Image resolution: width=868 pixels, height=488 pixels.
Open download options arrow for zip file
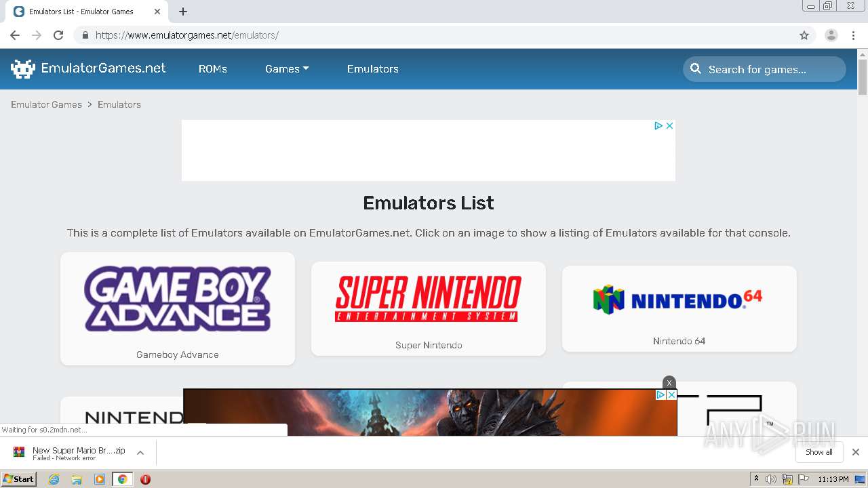click(140, 453)
